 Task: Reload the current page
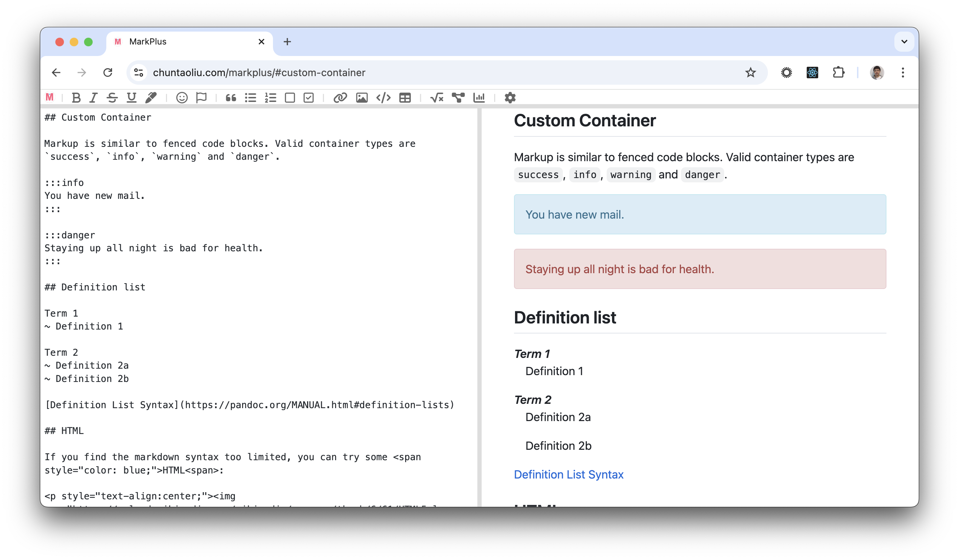(108, 72)
